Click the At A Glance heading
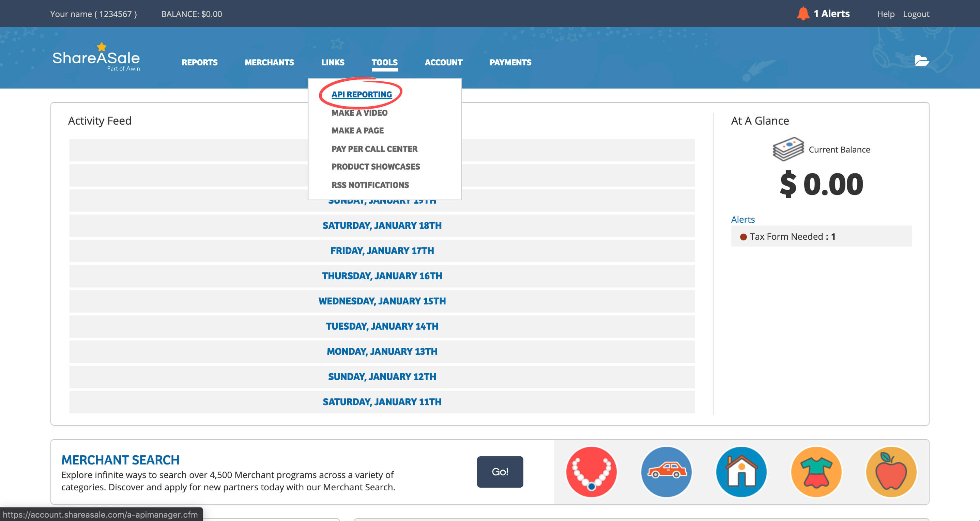The width and height of the screenshot is (980, 521). (x=760, y=121)
